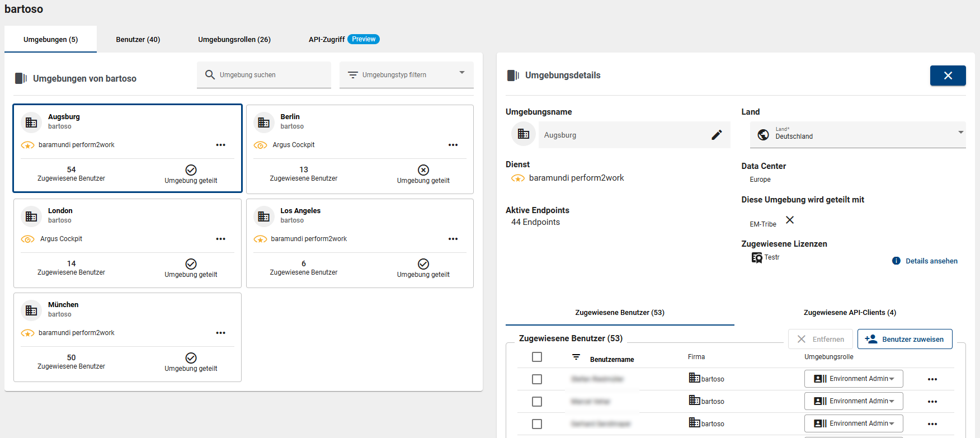This screenshot has width=980, height=438.
Task: Click the filter icon beside Benutzername column
Action: (576, 357)
